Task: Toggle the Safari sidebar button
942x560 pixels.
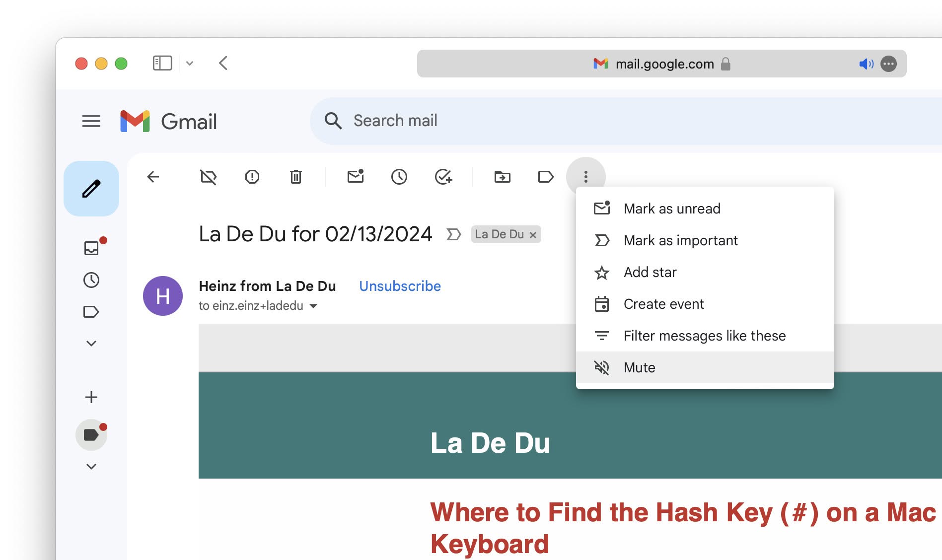Action: [x=162, y=63]
